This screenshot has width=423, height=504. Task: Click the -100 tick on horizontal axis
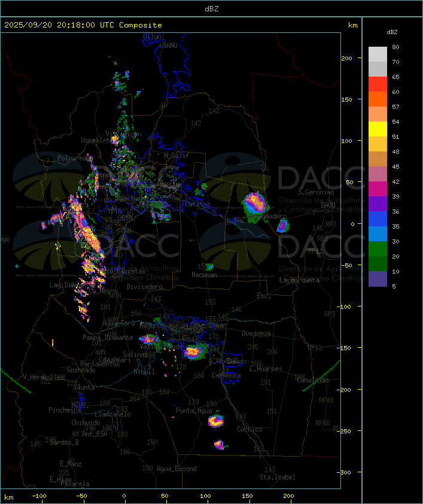click(39, 496)
